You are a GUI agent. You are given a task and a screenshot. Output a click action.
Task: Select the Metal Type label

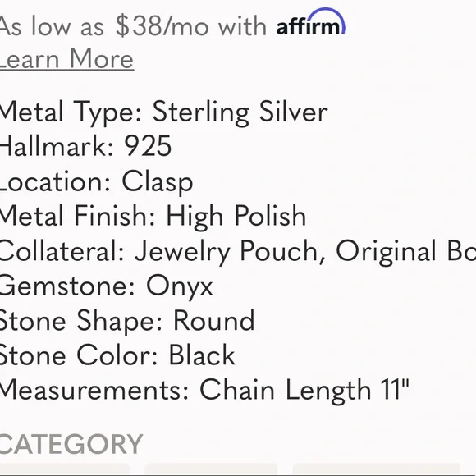point(71,112)
